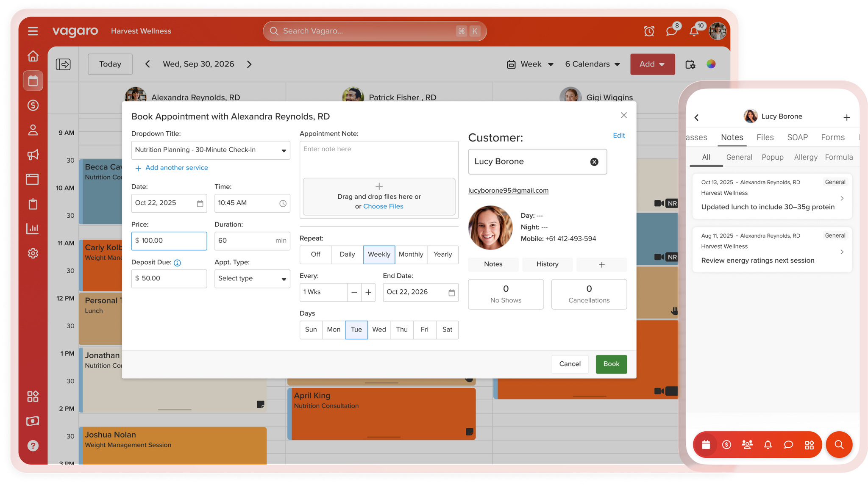Open the Checkout dollar sidebar icon
The image size is (868, 485).
[x=33, y=105]
